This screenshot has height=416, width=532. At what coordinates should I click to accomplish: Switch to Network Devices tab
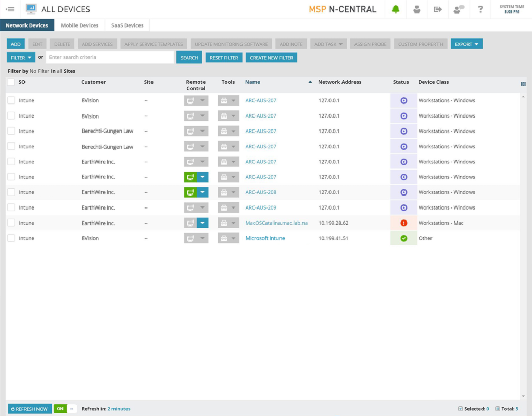pyautogui.click(x=27, y=25)
